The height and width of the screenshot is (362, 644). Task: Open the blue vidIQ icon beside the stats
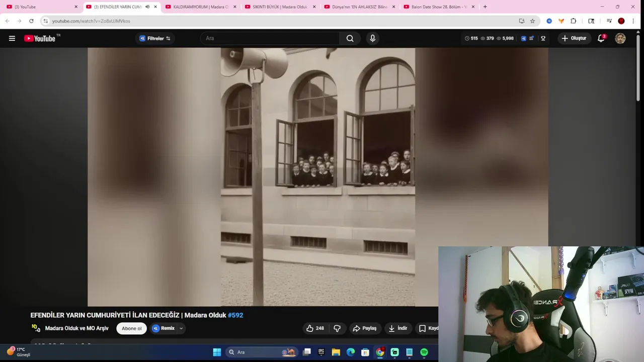[x=524, y=38]
